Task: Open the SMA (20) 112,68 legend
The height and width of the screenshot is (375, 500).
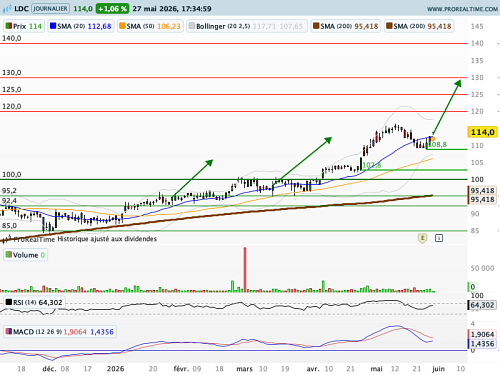Action: coord(81,26)
